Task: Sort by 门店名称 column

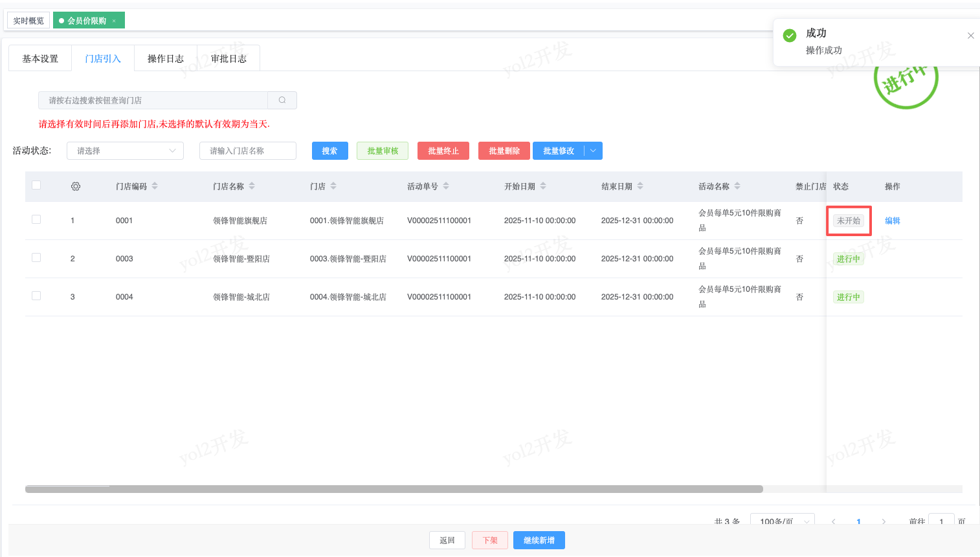Action: click(252, 186)
